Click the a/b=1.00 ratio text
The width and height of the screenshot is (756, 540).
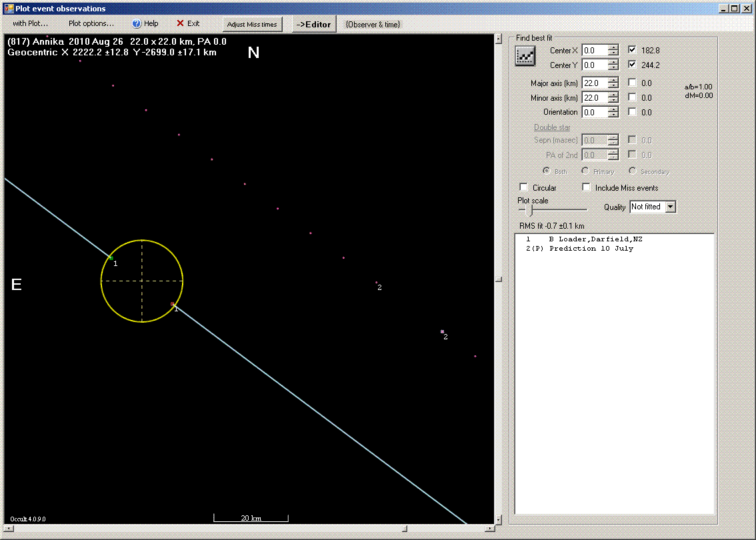tap(698, 87)
